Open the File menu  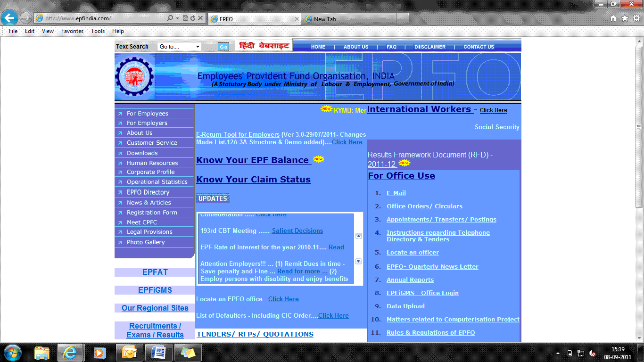coord(13,31)
